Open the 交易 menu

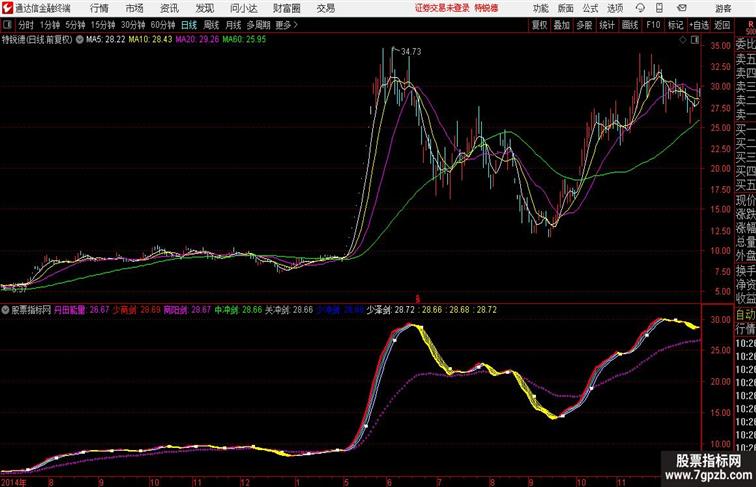326,8
